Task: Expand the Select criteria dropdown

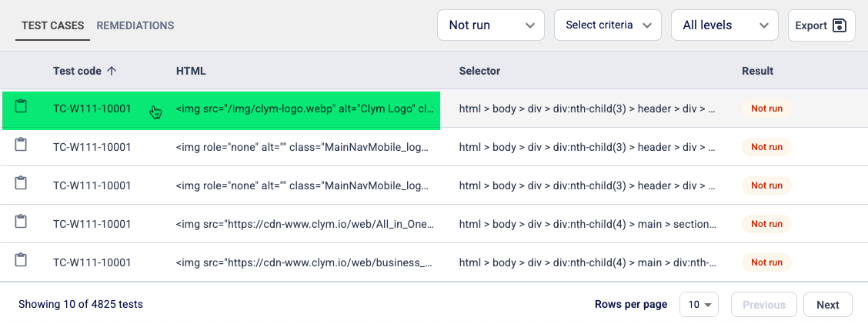Action: click(608, 25)
